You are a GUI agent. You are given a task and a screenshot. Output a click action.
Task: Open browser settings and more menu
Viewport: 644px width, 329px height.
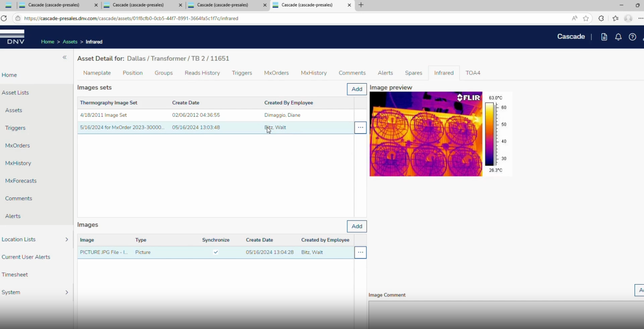(x=641, y=18)
